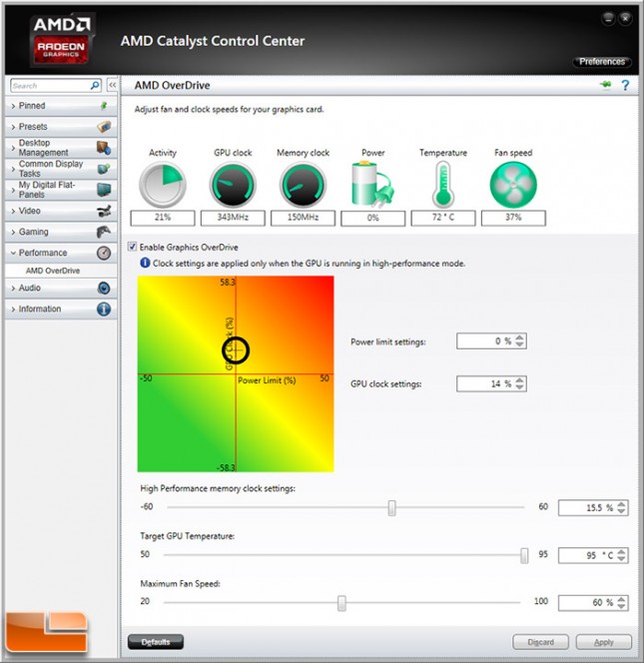
Task: Click the Temperature thermometer icon
Action: [443, 185]
